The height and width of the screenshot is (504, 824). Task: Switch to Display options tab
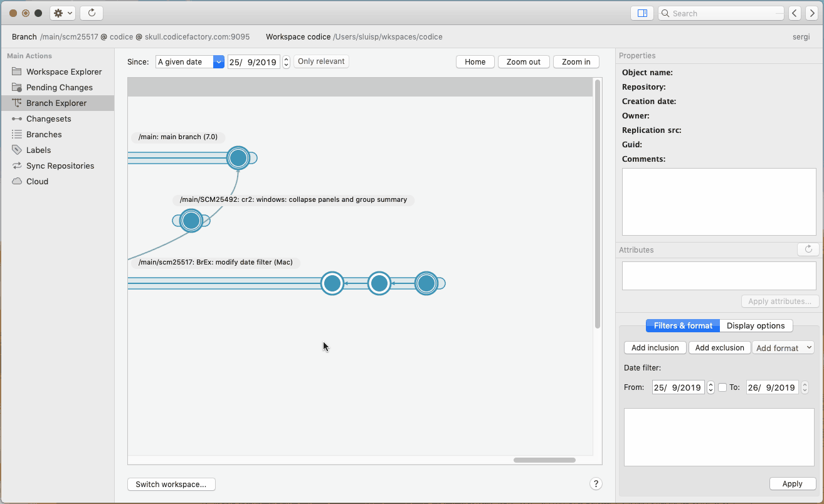click(x=756, y=326)
